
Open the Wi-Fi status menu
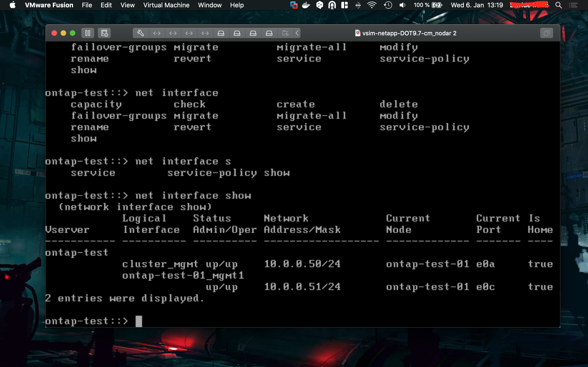371,5
